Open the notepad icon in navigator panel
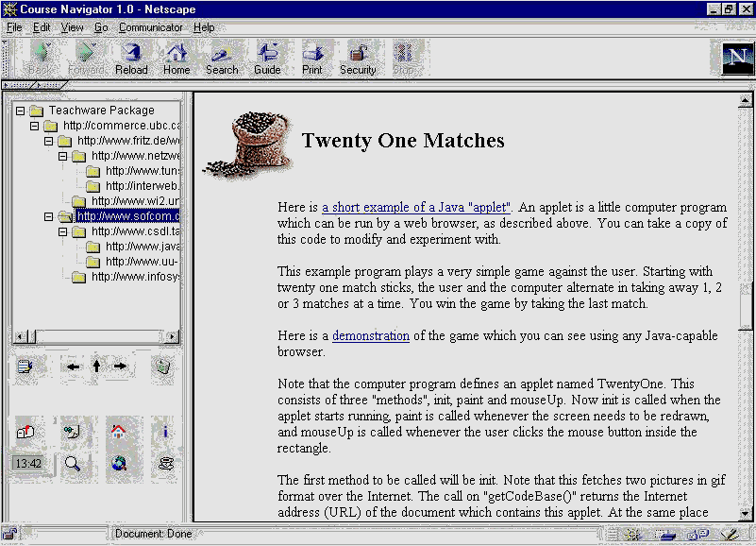The height and width of the screenshot is (546, 756). pos(25,367)
